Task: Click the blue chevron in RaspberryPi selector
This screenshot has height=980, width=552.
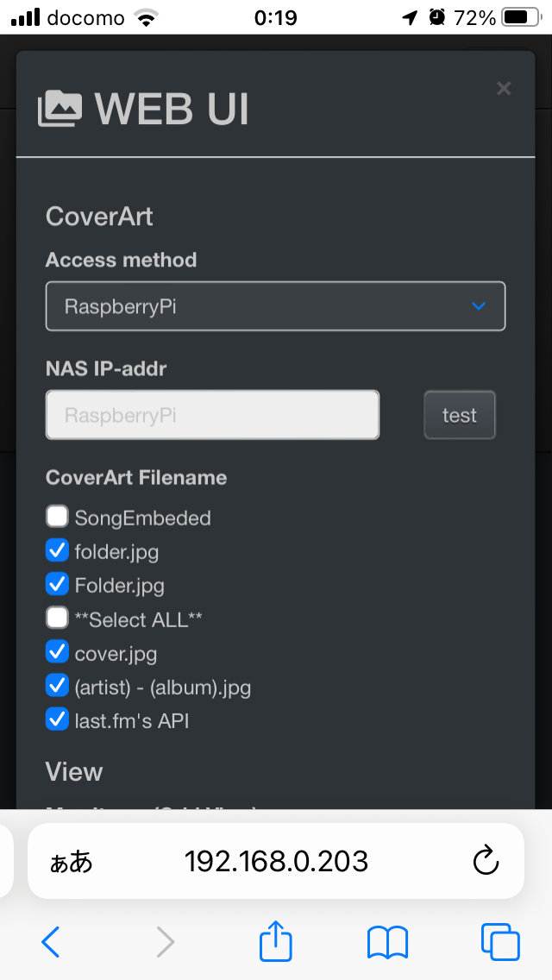Action: click(x=479, y=306)
